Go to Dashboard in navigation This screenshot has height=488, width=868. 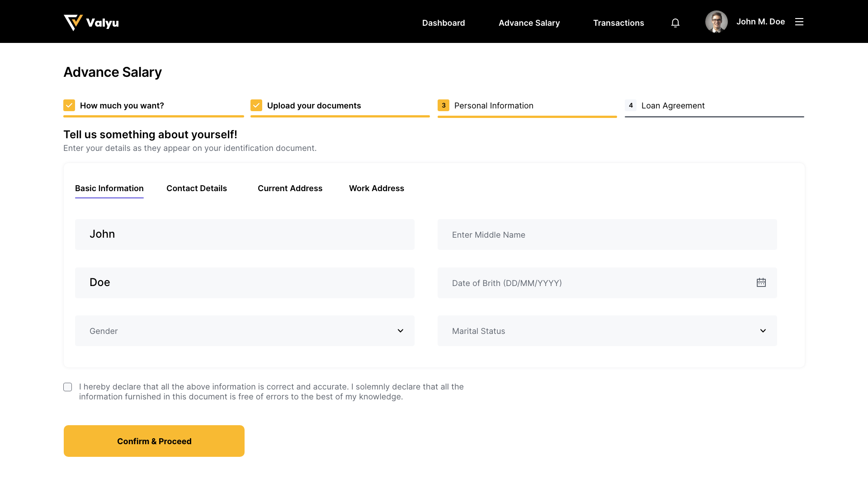click(x=443, y=23)
